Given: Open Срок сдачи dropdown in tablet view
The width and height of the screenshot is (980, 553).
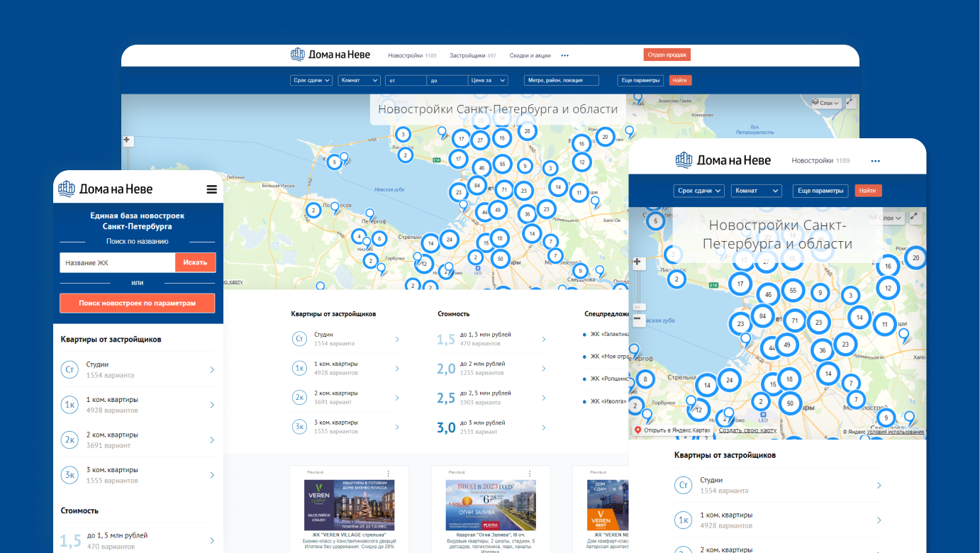Looking at the screenshot, I should tap(699, 191).
